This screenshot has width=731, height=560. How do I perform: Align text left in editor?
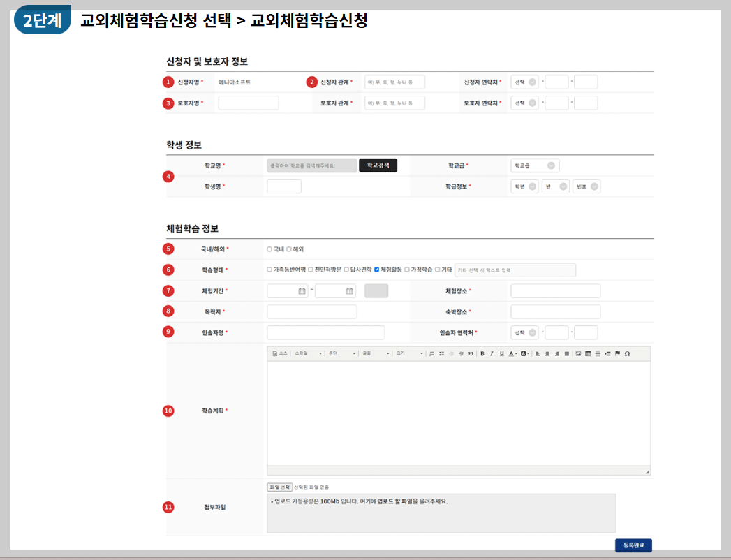pyautogui.click(x=538, y=353)
